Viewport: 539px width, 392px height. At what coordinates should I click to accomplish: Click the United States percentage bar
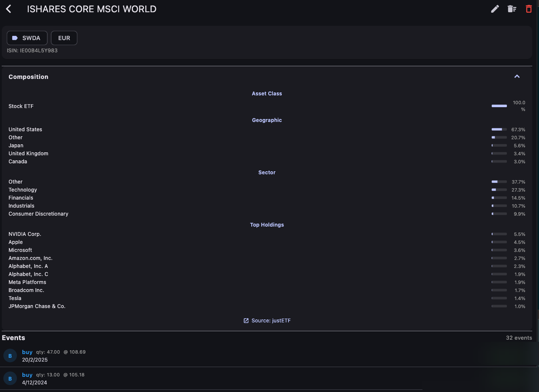499,130
